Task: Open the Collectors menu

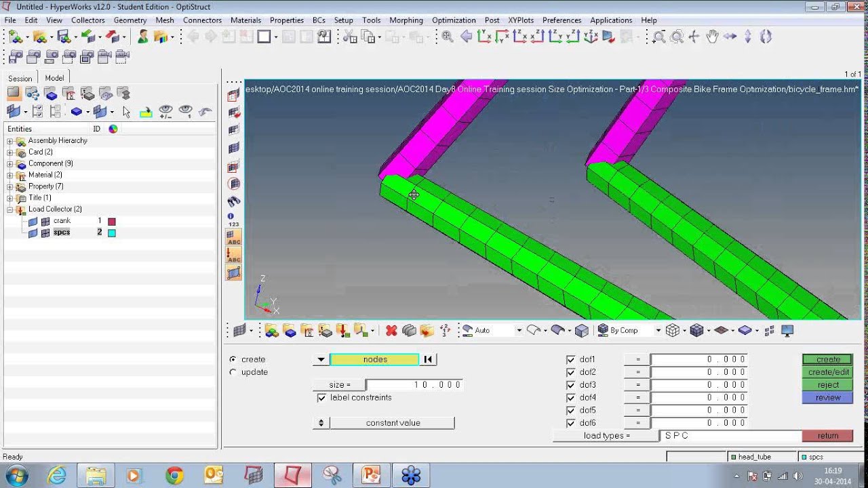Action: (x=88, y=20)
